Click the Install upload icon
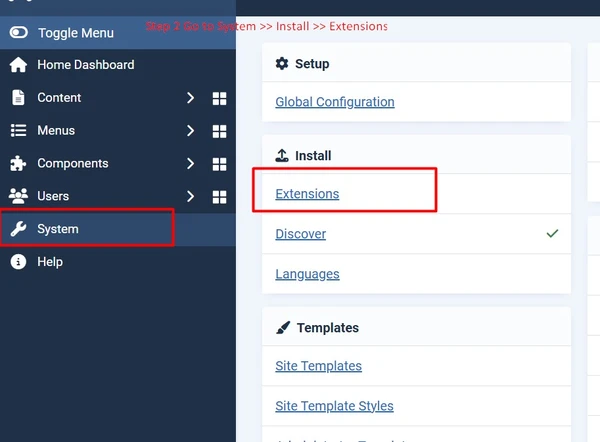Image resolution: width=600 pixels, height=442 pixels. point(282,155)
